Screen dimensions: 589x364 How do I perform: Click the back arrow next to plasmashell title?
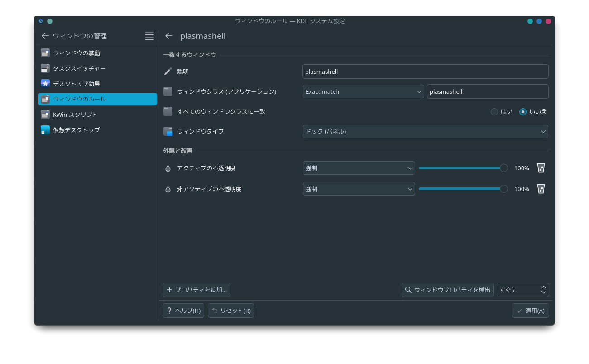(x=169, y=36)
